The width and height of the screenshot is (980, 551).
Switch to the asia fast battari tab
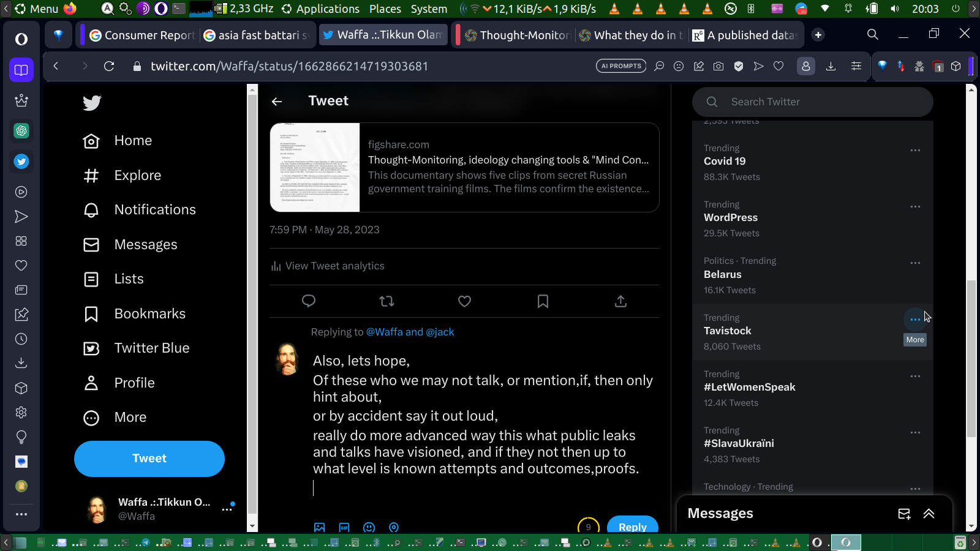point(258,36)
